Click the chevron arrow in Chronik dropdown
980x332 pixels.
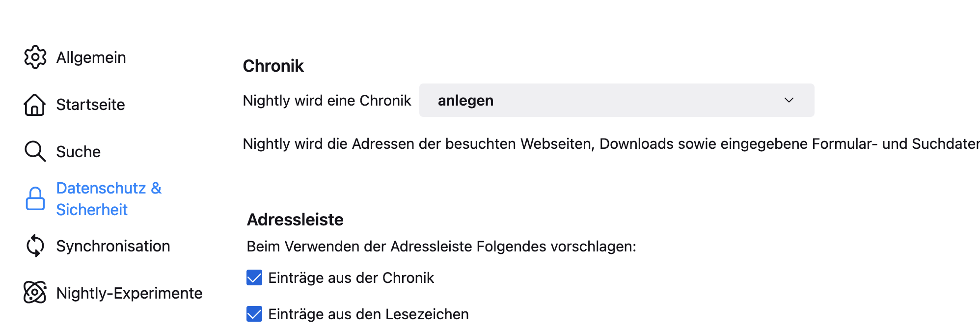tap(789, 100)
